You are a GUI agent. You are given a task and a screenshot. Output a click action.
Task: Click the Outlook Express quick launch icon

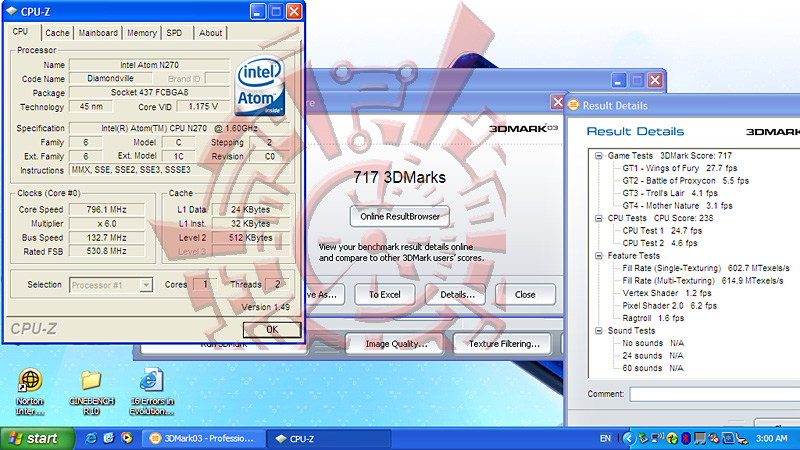[x=109, y=438]
